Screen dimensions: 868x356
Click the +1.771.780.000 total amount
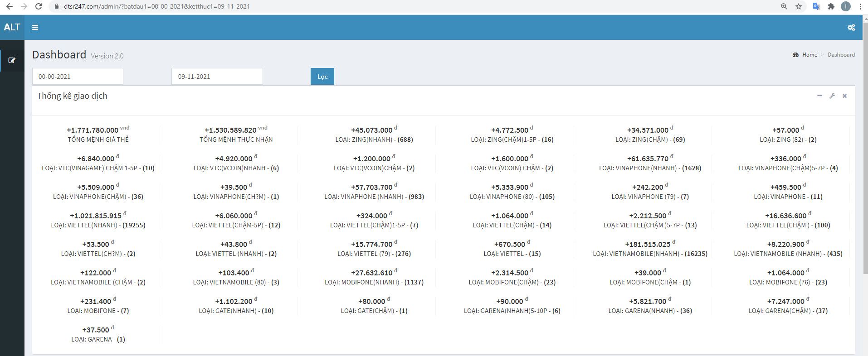point(93,130)
